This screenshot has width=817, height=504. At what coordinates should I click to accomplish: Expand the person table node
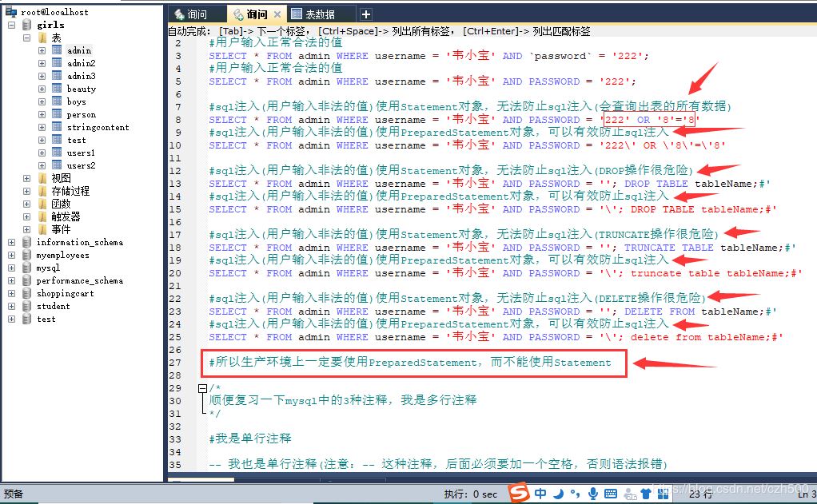[x=42, y=114]
